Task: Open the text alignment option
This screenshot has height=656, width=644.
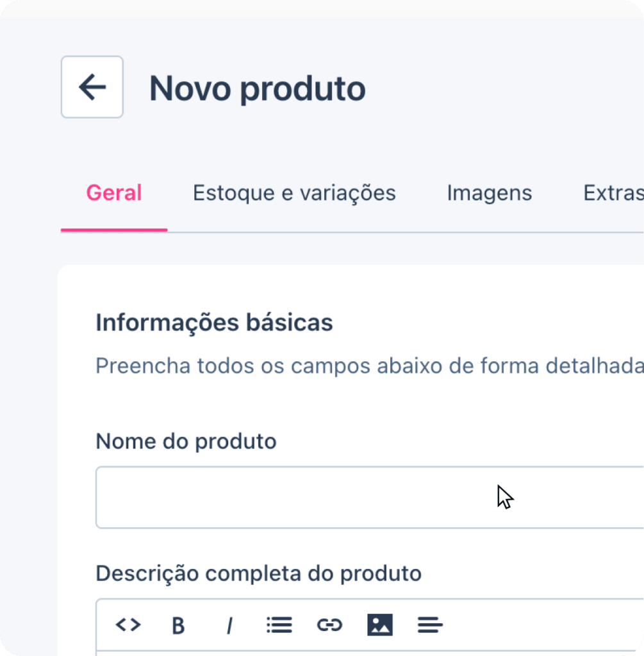Action: (430, 625)
